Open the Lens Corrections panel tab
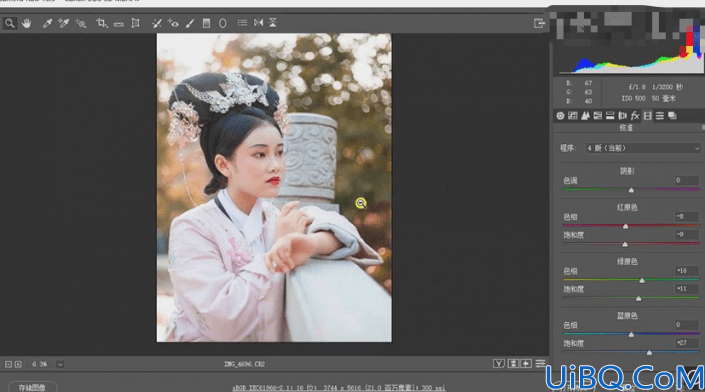 tap(623, 116)
